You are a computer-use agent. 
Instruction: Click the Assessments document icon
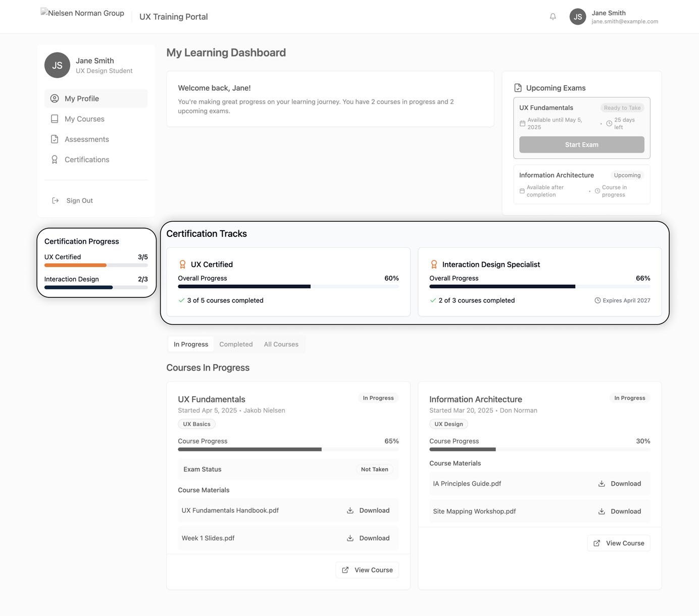(55, 139)
